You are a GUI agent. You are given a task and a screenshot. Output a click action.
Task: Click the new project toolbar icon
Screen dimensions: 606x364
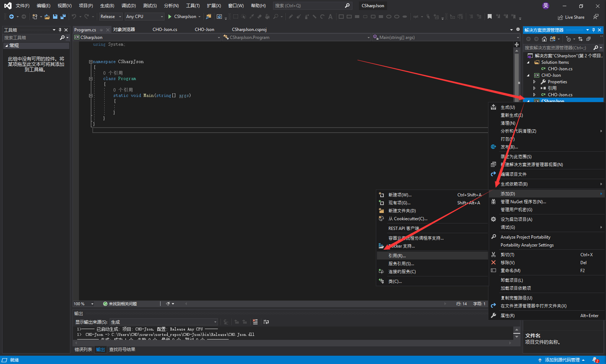pos(35,17)
